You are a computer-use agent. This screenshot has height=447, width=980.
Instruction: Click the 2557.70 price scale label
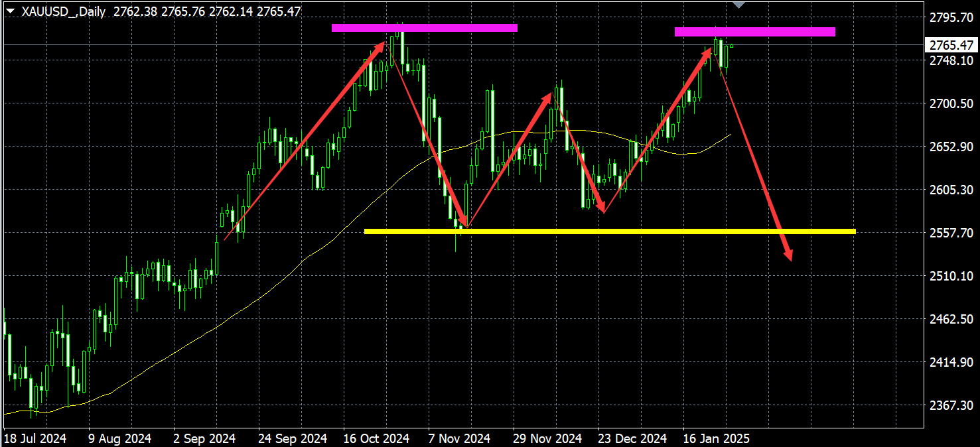coord(951,233)
